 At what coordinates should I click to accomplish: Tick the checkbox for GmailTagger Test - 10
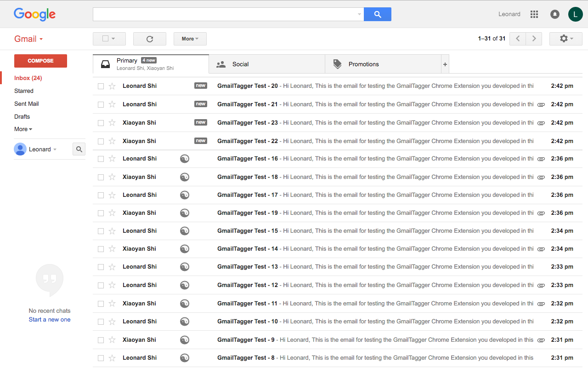click(101, 322)
